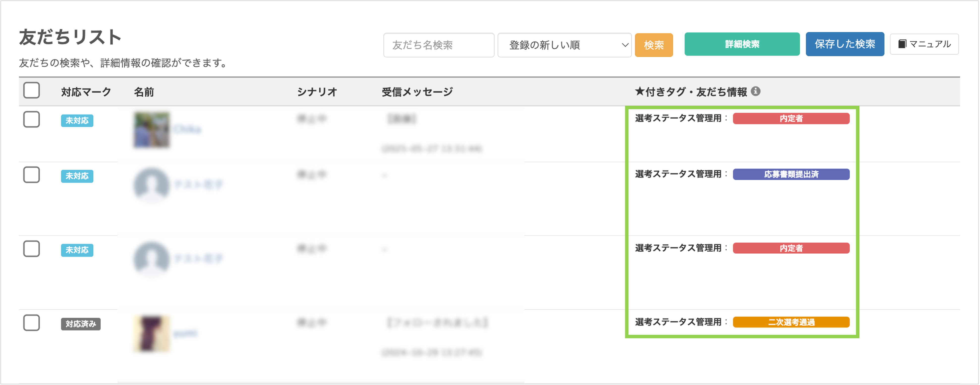Click the fourth friend's profile photo
The width and height of the screenshot is (980, 385).
pyautogui.click(x=151, y=333)
